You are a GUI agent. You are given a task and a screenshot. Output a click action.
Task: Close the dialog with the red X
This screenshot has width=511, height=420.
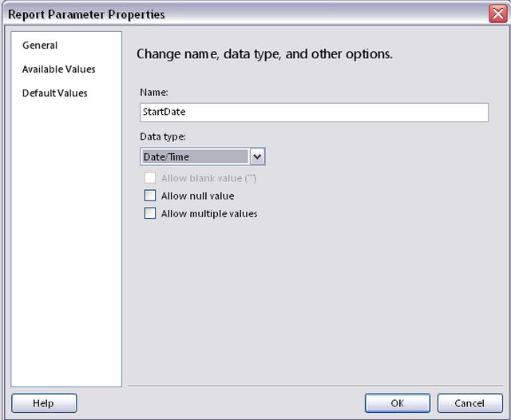pos(496,14)
